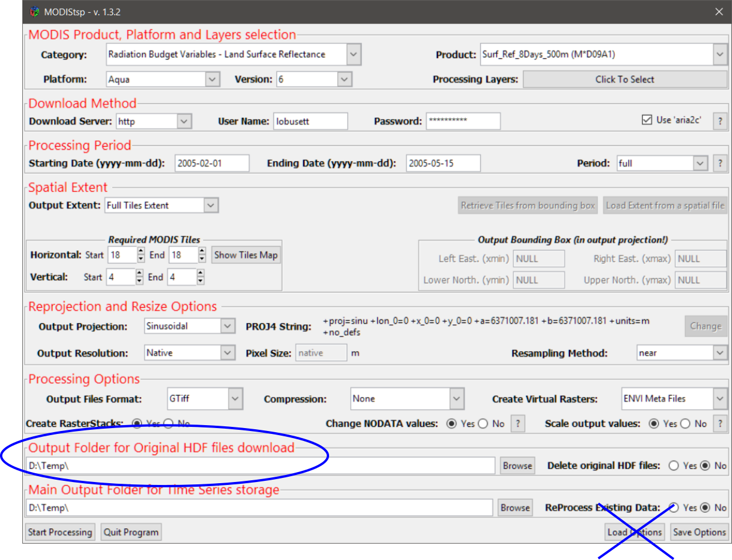Increase Horizontal Start tile using up arrow
Viewport: 732px width, 560px height.
[140, 251]
